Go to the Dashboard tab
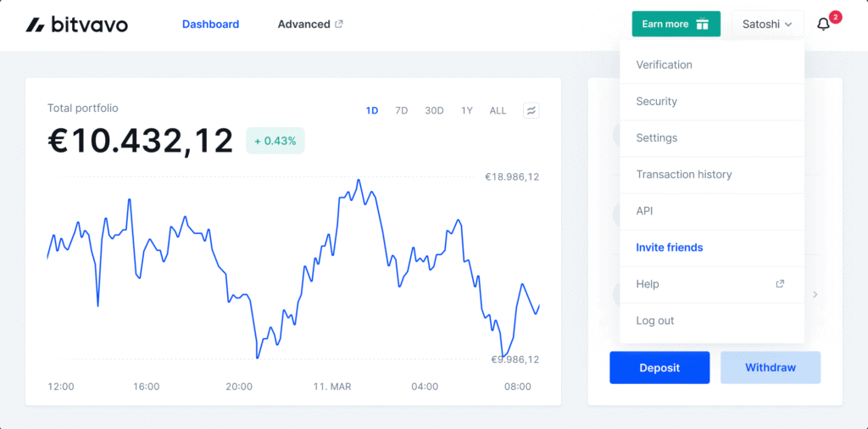Screen dimensions: 868x429 210,24
